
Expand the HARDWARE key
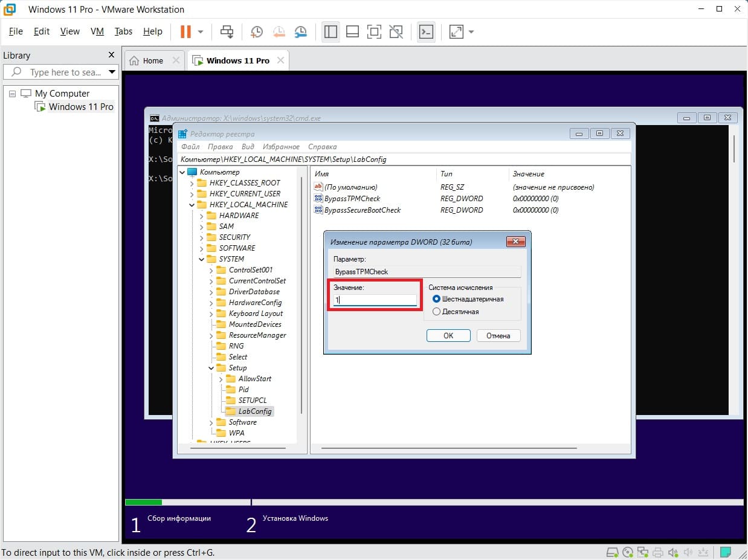pyautogui.click(x=202, y=216)
